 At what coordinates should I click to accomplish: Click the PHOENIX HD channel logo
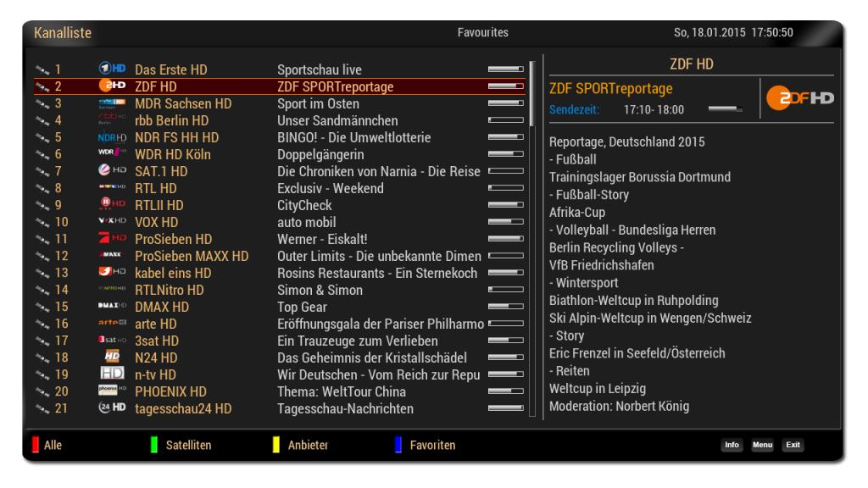[112, 390]
